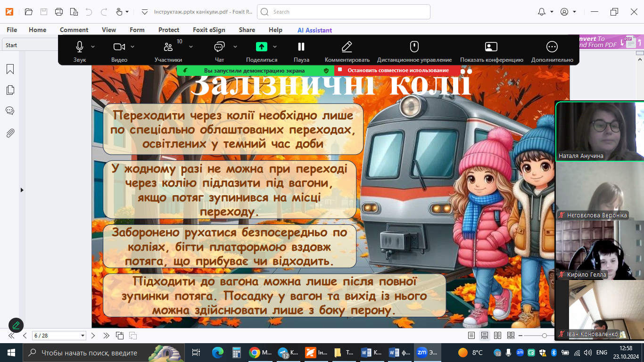Open the Comments panel icon

[10, 111]
